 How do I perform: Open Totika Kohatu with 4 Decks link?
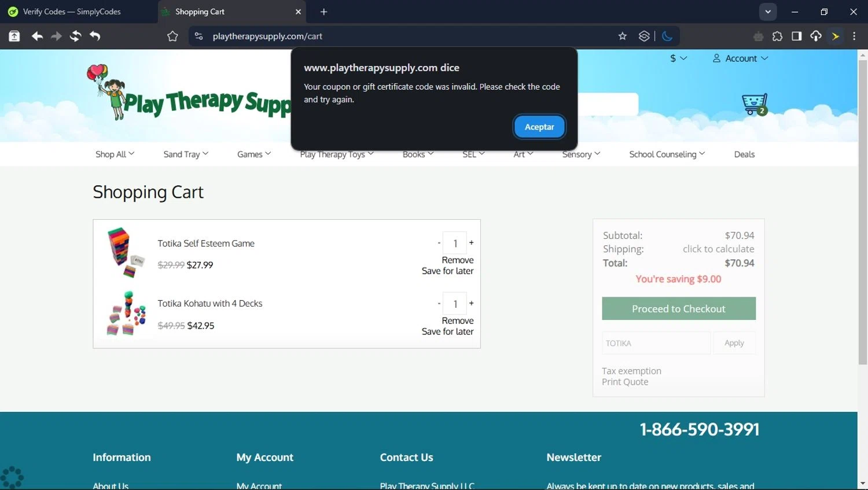[x=210, y=304]
